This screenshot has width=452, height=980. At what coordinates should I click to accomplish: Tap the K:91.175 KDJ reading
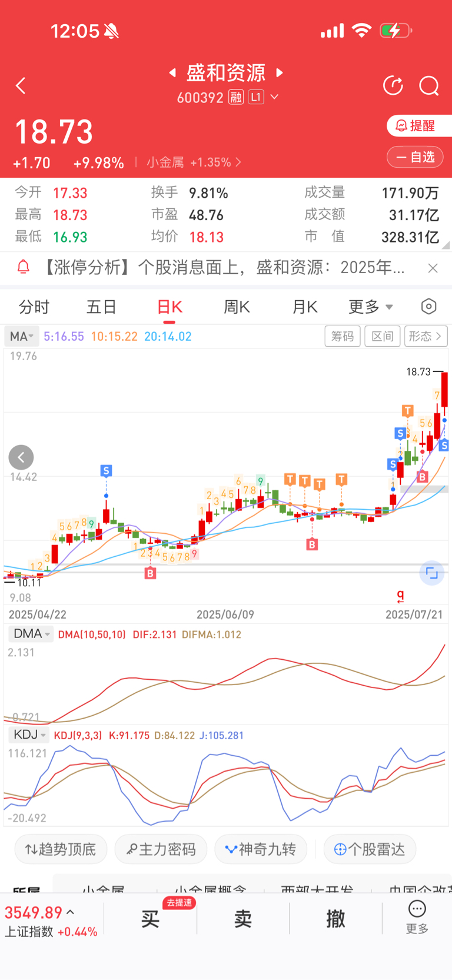click(129, 736)
